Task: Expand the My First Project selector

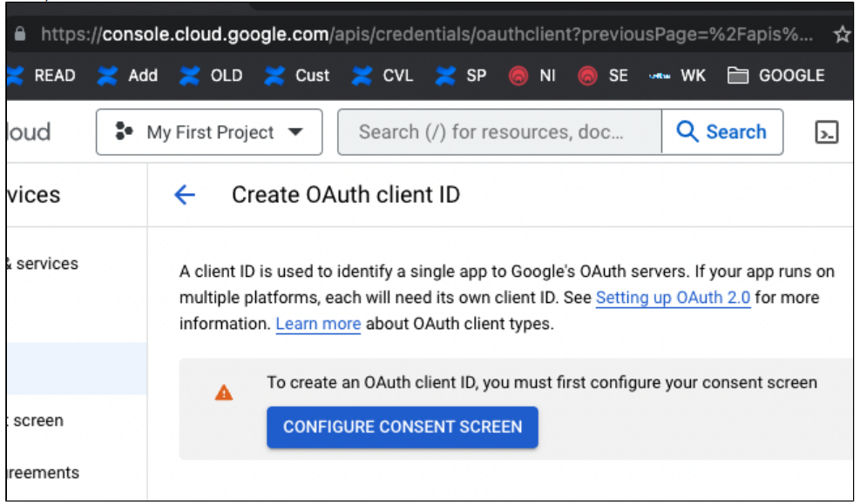Action: [209, 132]
